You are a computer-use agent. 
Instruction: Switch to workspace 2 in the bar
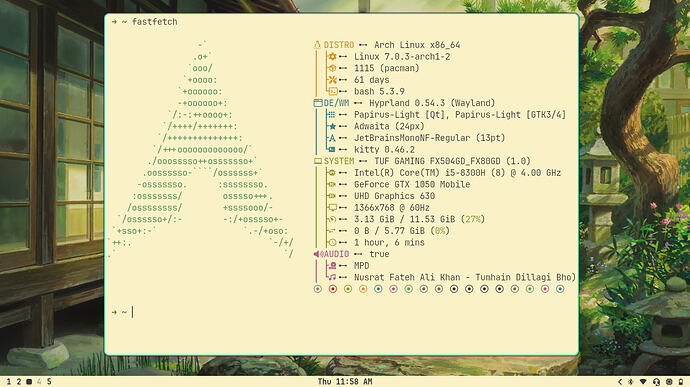pos(18,382)
